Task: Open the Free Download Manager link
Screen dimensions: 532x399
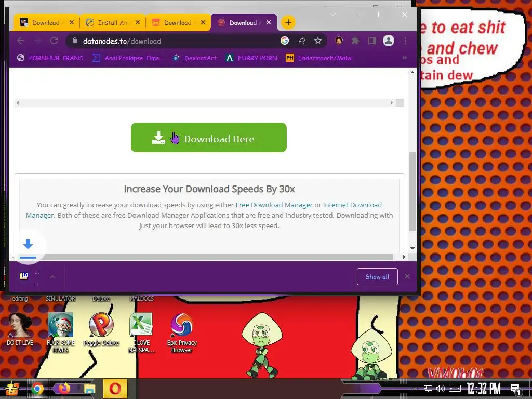Action: pyautogui.click(x=274, y=205)
